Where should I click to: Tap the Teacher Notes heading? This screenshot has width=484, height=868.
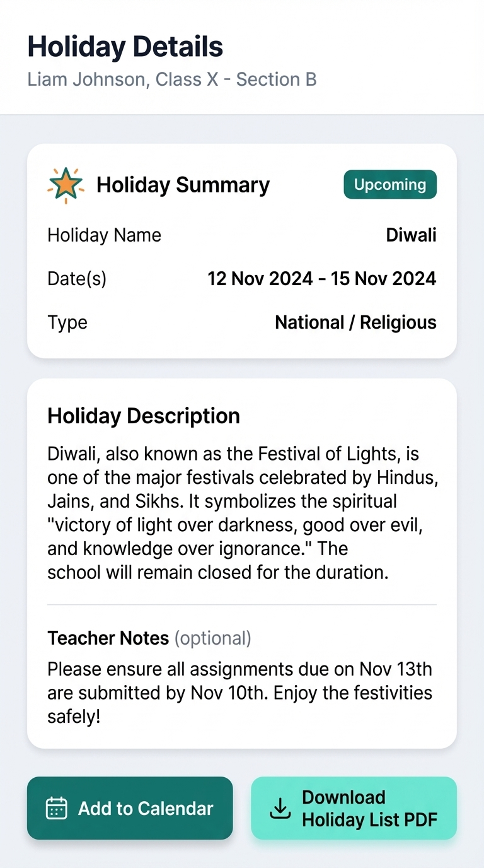pos(108,638)
